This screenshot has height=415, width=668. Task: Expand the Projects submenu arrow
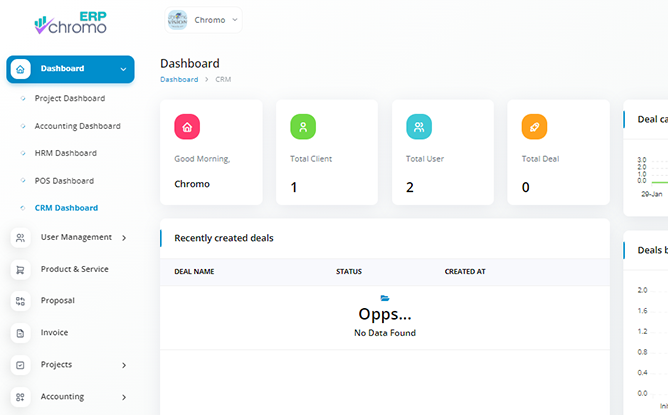(123, 365)
